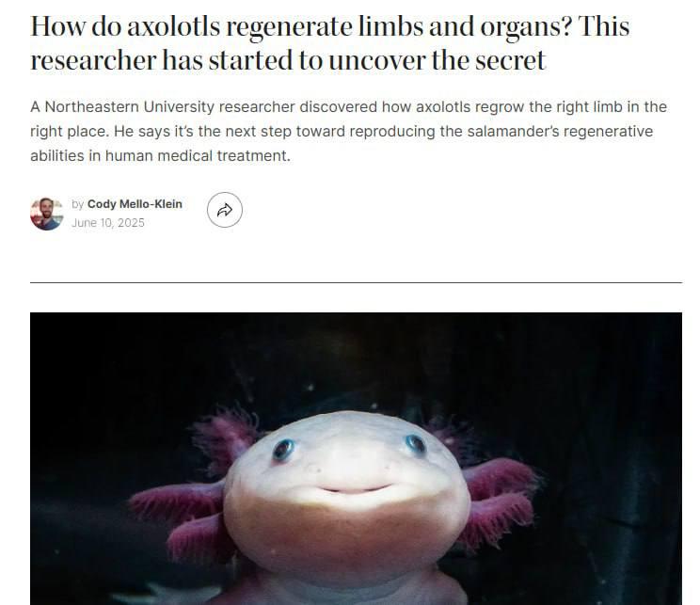Click the word 'axolotls' in the headline
Screen dimensions: 700x605
(x=174, y=26)
